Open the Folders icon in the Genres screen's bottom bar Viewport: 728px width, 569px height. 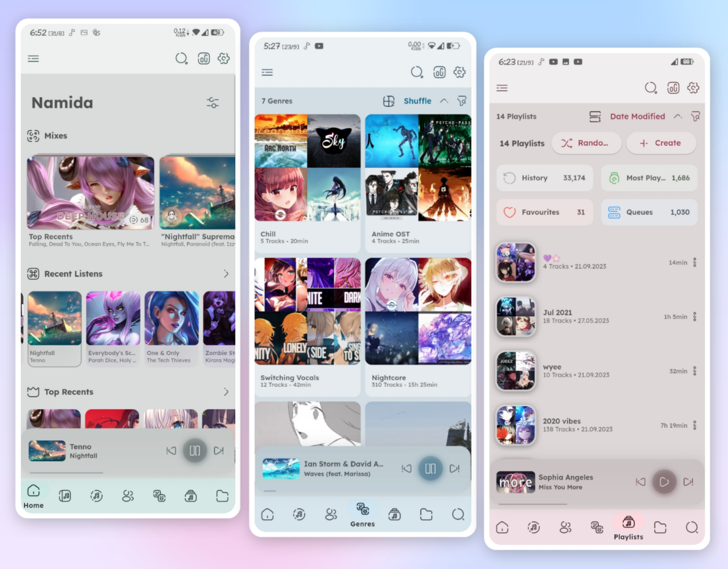pos(426,514)
